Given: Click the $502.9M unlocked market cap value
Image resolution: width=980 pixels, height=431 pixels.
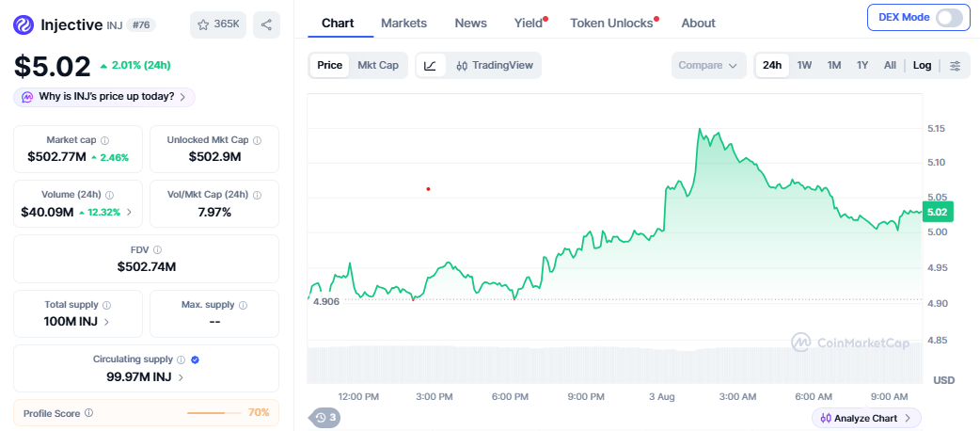Looking at the screenshot, I should tap(214, 157).
